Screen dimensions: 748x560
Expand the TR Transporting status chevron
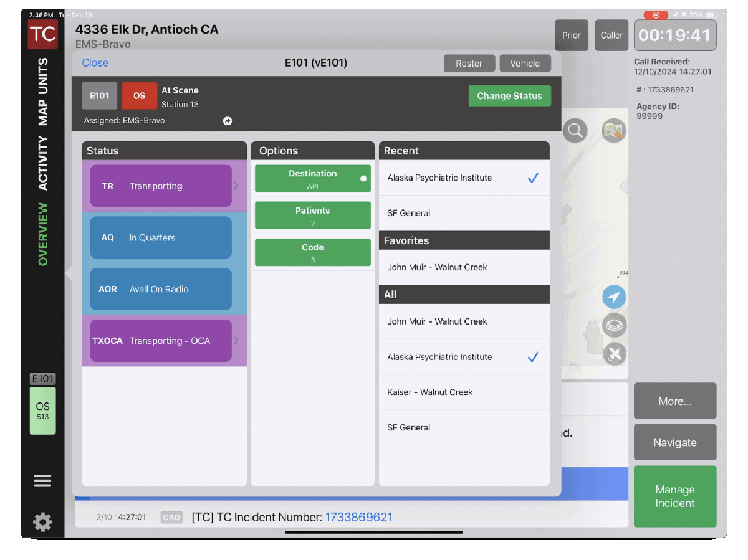pyautogui.click(x=236, y=185)
